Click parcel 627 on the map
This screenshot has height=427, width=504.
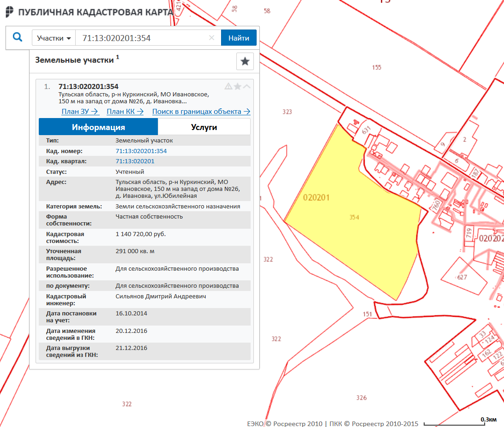tap(462, 276)
